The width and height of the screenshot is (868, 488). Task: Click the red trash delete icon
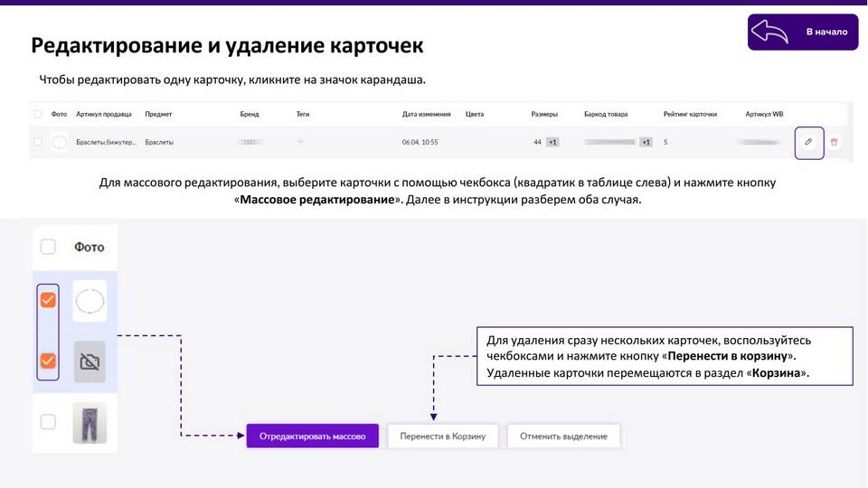click(x=834, y=142)
